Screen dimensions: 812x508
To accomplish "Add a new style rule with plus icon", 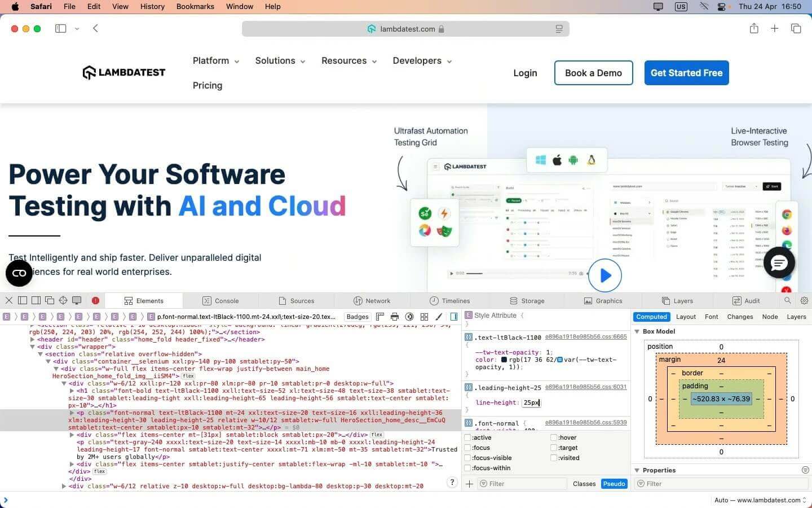I will click(x=469, y=484).
